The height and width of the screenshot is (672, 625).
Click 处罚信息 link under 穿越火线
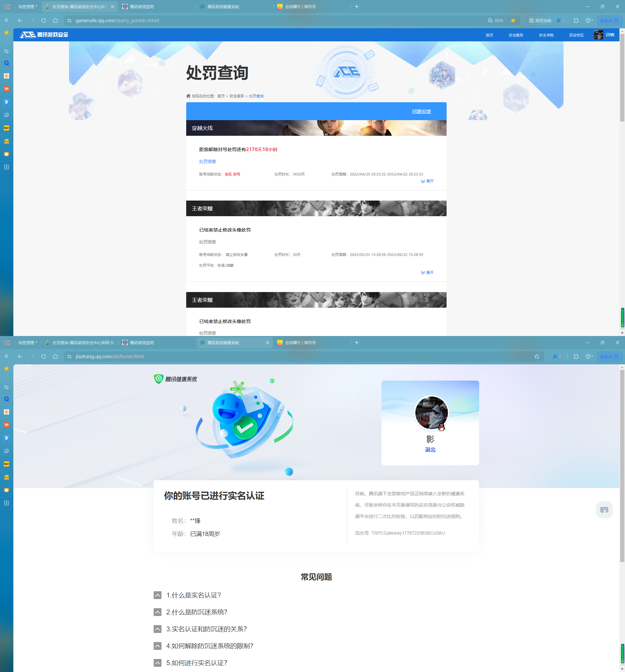pos(208,161)
